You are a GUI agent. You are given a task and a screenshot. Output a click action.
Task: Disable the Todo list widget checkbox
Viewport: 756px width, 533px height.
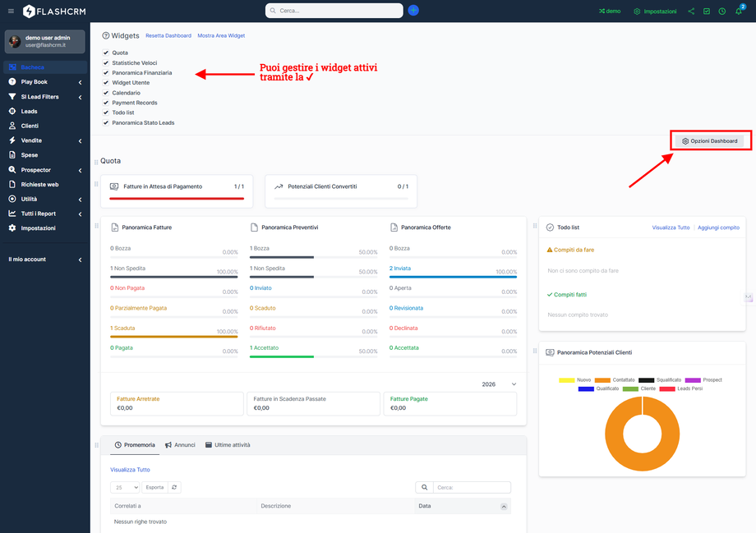105,113
